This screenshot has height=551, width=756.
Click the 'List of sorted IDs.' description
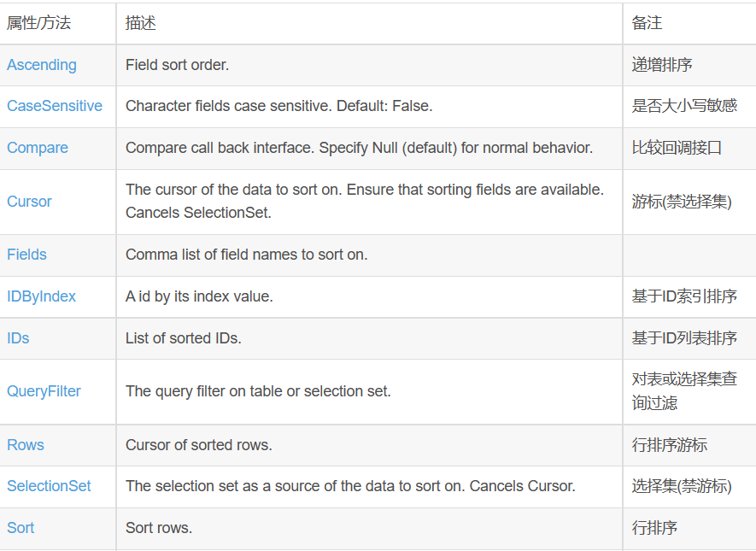pyautogui.click(x=183, y=338)
